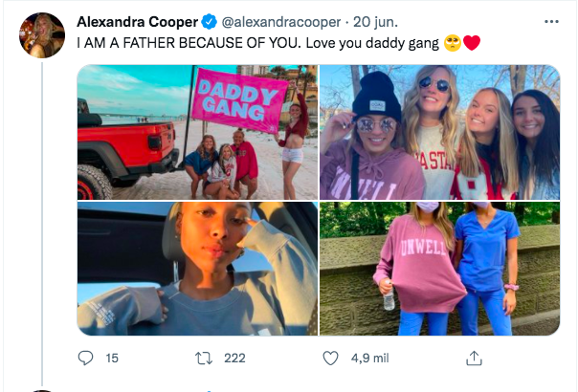Click the red heart emoji in tweet text
Image resolution: width=578 pixels, height=392 pixels.
tap(472, 43)
